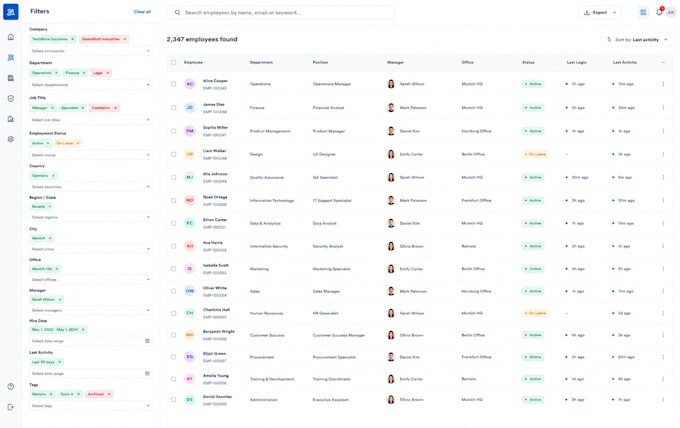Sort by the Last Login column header
Screen dimensions: 680x428
(x=576, y=62)
